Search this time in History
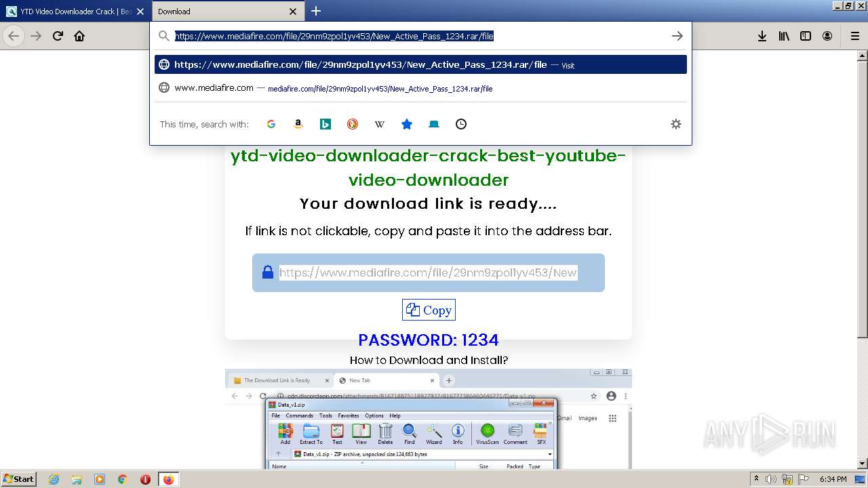Viewport: 868px width, 488px height. point(461,124)
